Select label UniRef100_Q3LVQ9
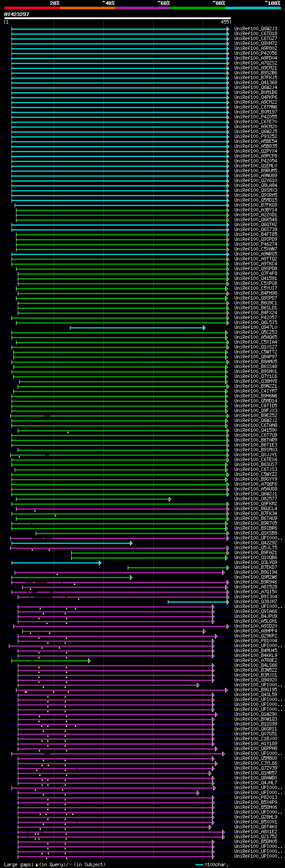Viewport: 285px width, 868px height. click(x=256, y=563)
